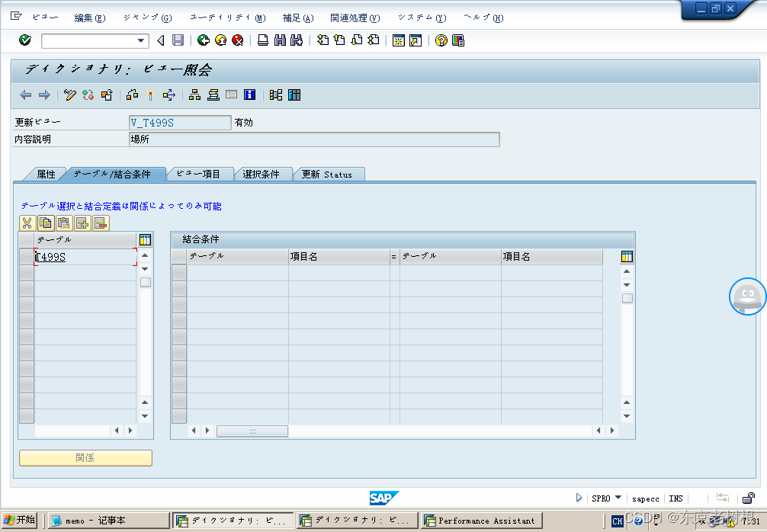Screen dimensions: 767x532
Task: Go to Last Page icon
Action: 374,40
